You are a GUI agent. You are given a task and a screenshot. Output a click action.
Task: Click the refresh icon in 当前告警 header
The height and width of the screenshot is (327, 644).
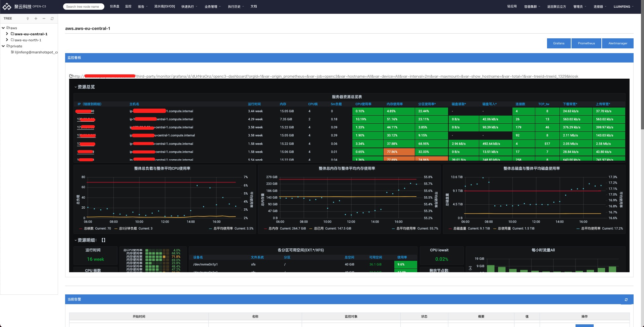tap(626, 299)
